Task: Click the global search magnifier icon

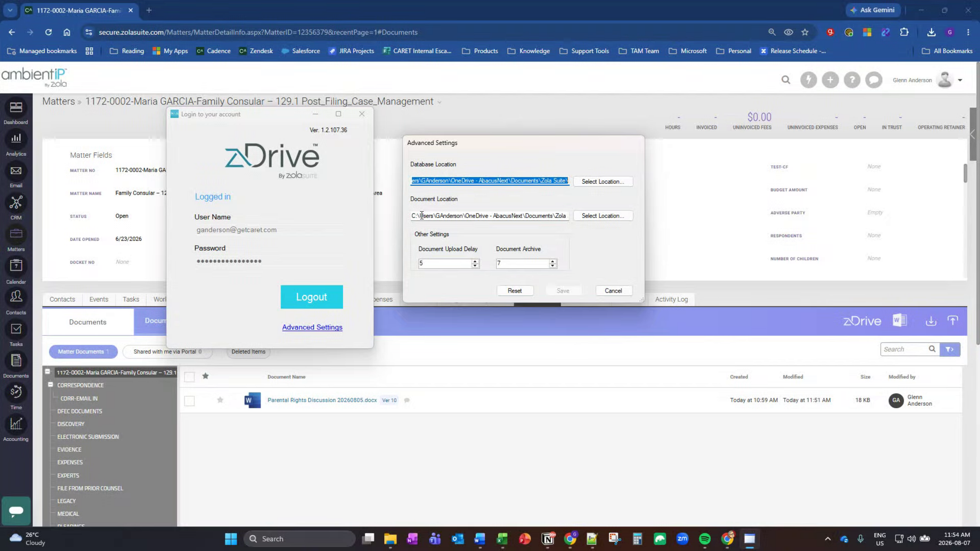Action: [786, 80]
